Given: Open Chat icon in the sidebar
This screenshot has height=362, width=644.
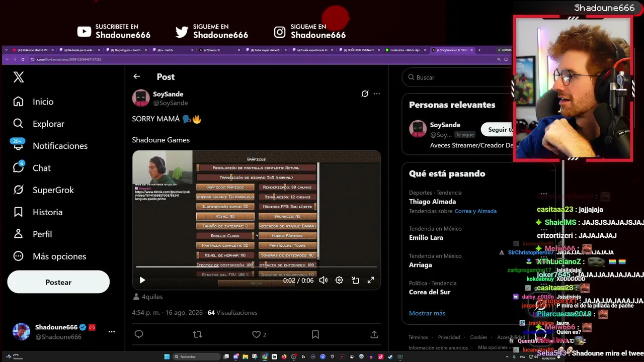Looking at the screenshot, I should point(19,167).
